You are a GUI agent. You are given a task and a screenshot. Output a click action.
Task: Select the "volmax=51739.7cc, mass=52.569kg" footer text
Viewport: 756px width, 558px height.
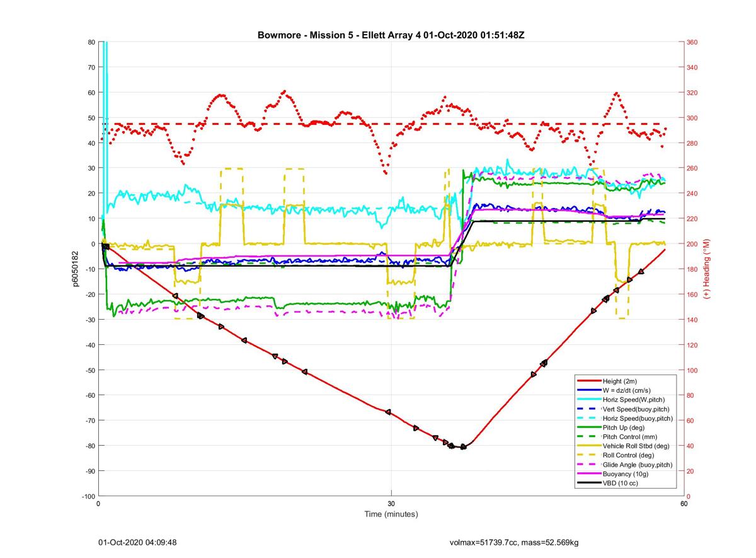pos(515,542)
